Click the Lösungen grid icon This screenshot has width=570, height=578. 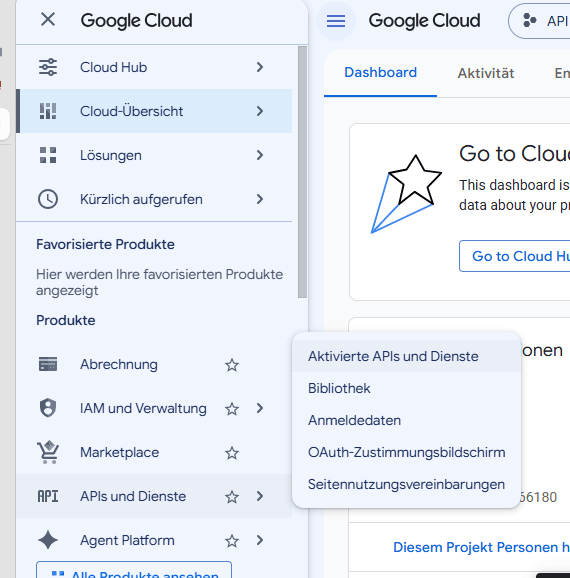(x=48, y=155)
